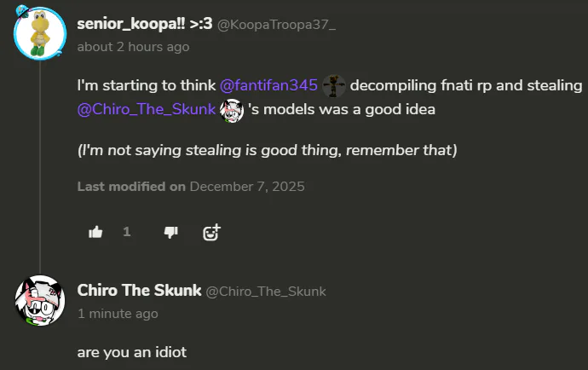Click small fantifan345 avatar beside the mention
588x370 pixels.
click(x=334, y=86)
